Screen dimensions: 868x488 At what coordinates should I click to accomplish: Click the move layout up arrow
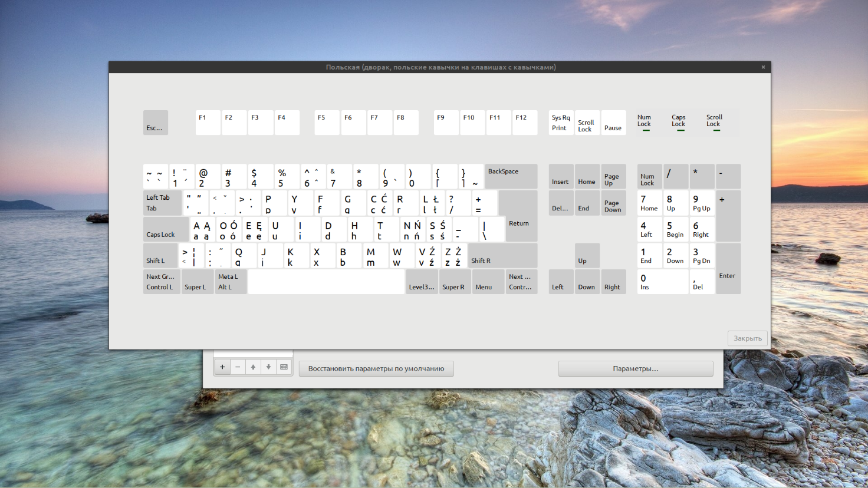pyautogui.click(x=253, y=367)
